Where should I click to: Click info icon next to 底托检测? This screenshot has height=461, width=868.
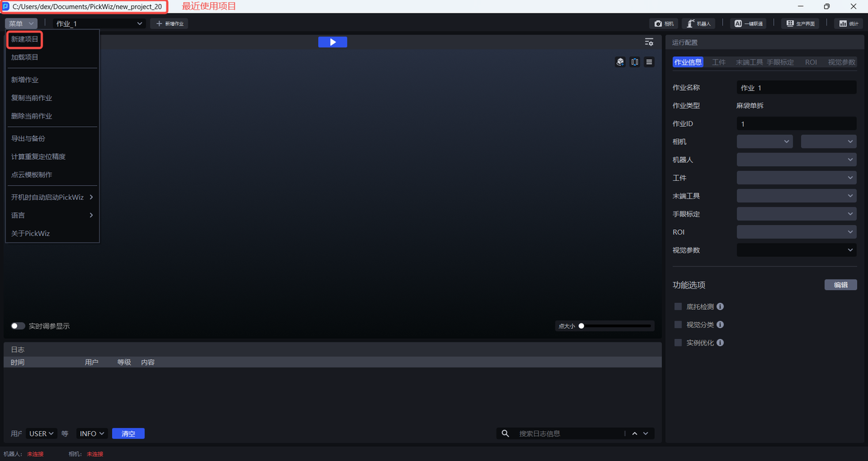tap(720, 307)
